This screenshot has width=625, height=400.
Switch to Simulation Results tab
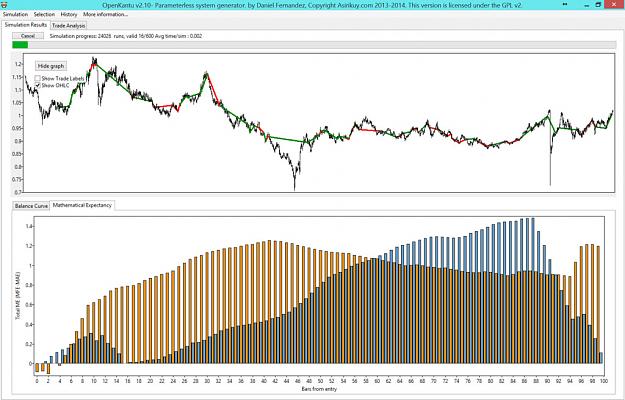tap(26, 25)
